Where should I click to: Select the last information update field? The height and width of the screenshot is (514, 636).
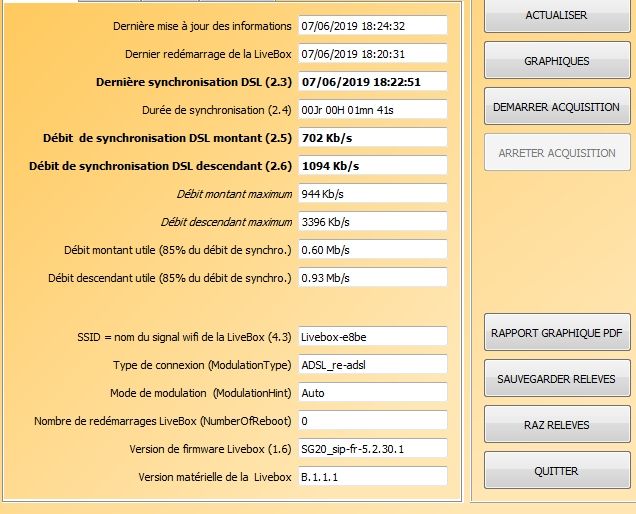point(373,26)
